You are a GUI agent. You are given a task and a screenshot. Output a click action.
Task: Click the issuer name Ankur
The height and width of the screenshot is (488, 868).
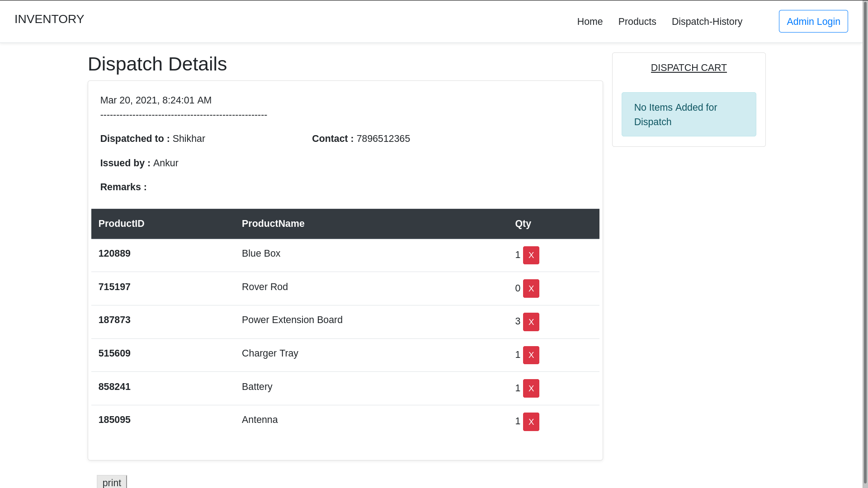tap(165, 163)
